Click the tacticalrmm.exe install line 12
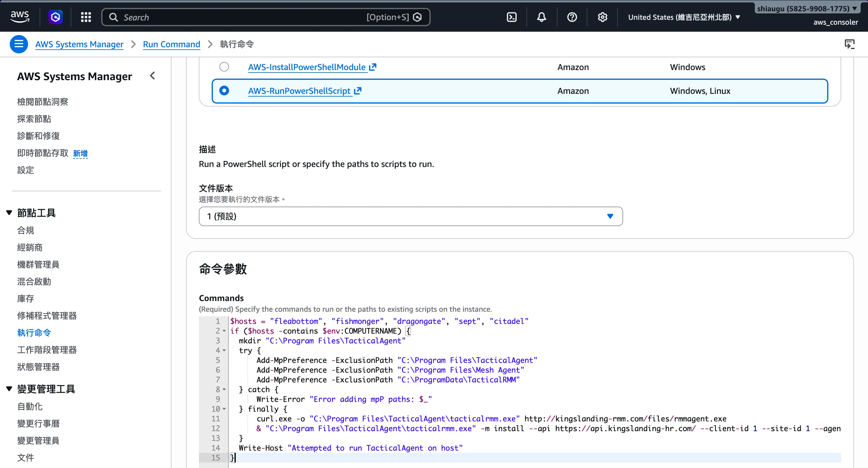 point(549,429)
